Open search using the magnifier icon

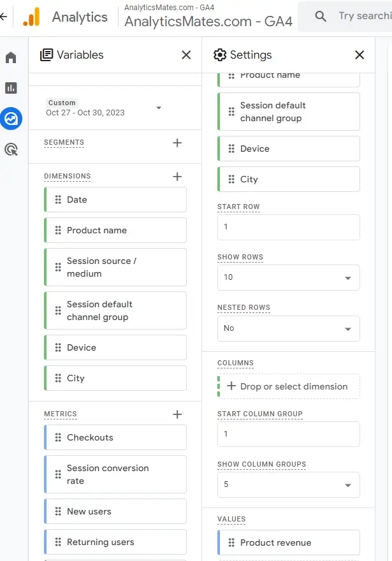pos(321,16)
